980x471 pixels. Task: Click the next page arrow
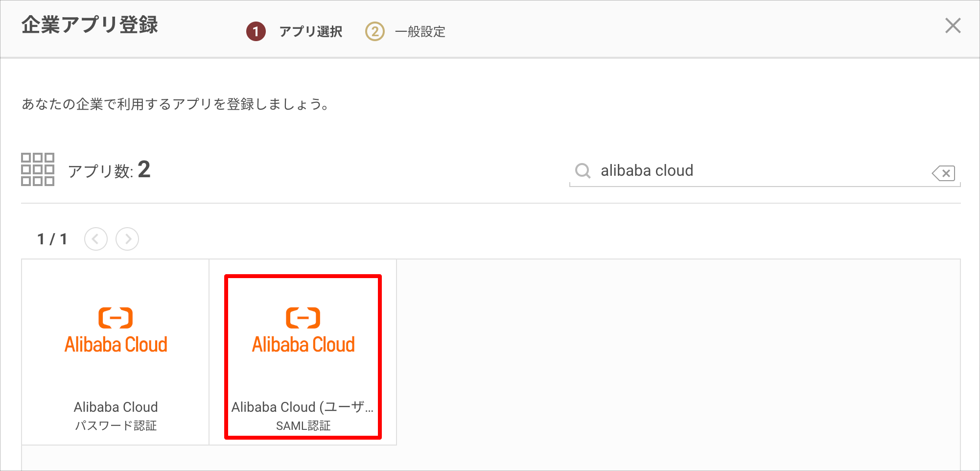point(127,239)
